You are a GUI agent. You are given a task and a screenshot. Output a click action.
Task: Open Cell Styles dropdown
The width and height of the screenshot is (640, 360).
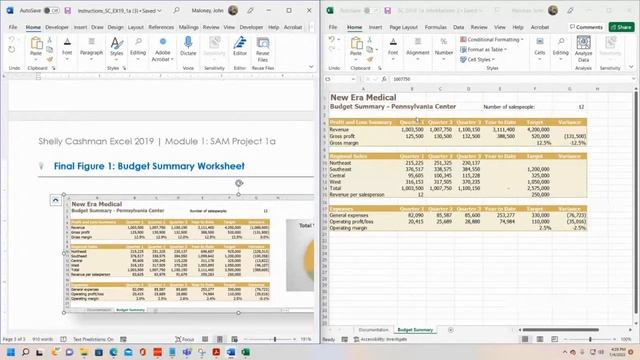click(x=478, y=60)
